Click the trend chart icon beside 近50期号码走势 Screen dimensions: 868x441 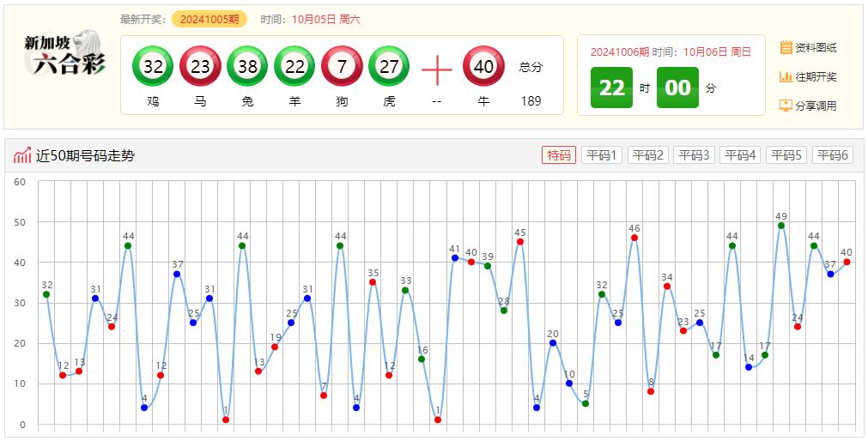pos(22,155)
